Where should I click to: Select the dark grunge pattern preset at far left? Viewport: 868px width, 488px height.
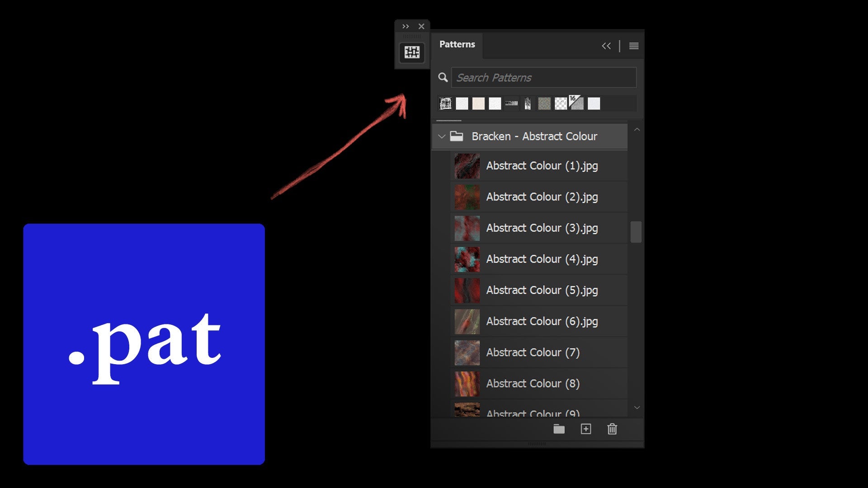(445, 103)
